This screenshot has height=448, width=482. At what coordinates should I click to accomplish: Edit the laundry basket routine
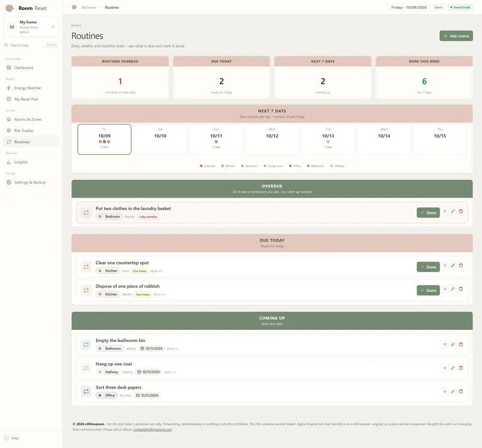452,211
